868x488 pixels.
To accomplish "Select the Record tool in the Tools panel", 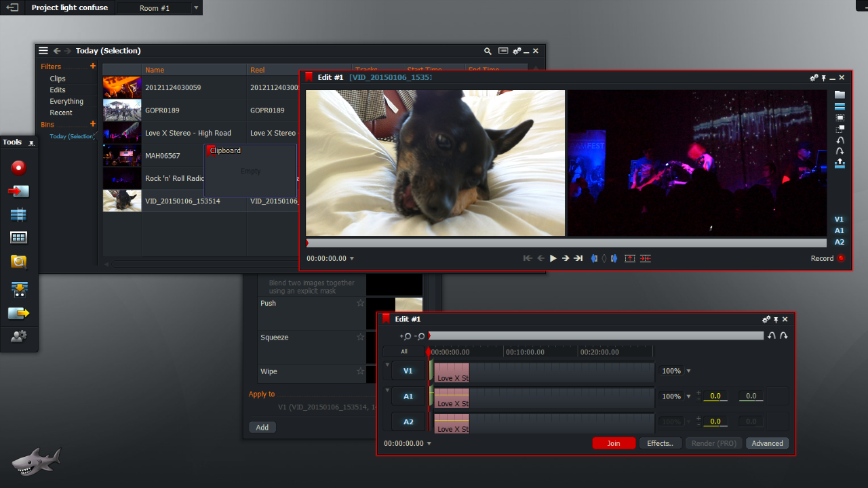I will click(18, 167).
